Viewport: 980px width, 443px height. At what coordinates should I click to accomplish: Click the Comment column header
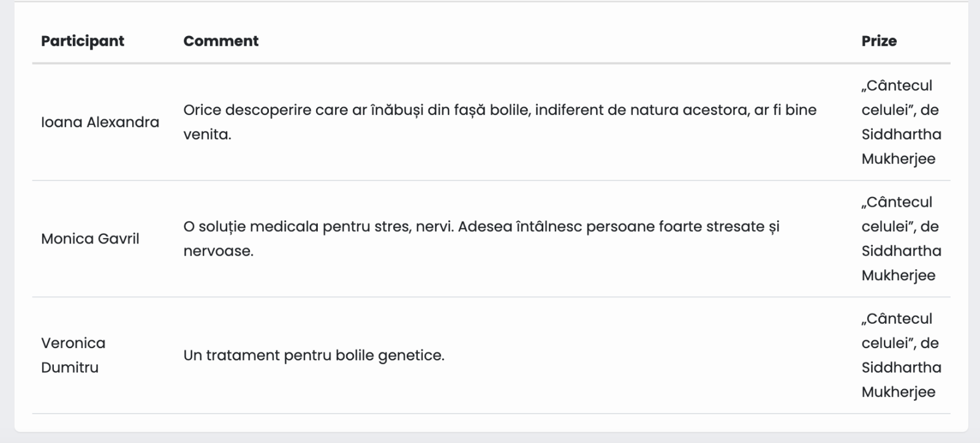pyautogui.click(x=221, y=41)
